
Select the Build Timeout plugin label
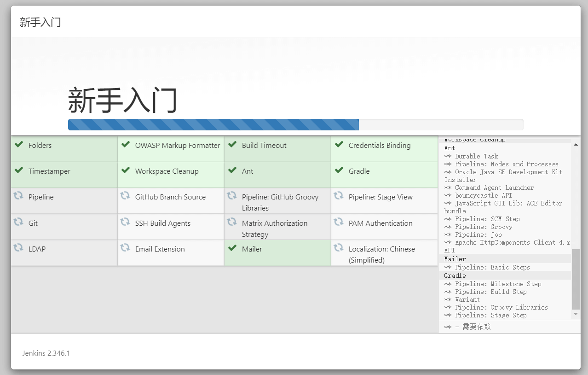(x=264, y=146)
